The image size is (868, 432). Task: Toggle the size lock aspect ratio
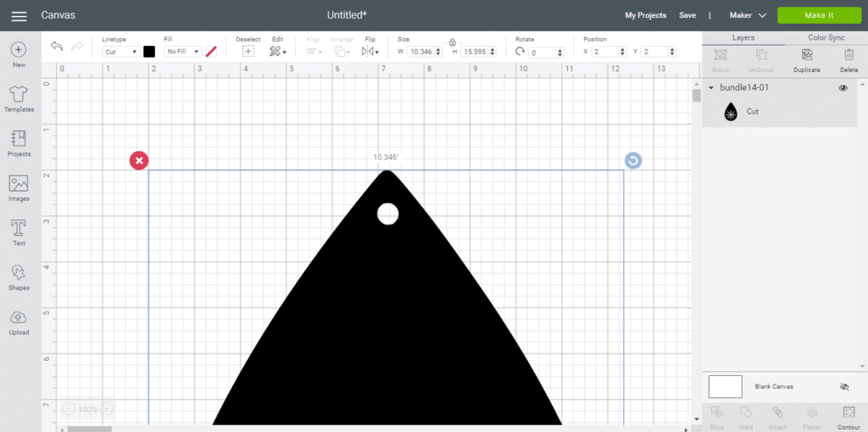(x=452, y=42)
